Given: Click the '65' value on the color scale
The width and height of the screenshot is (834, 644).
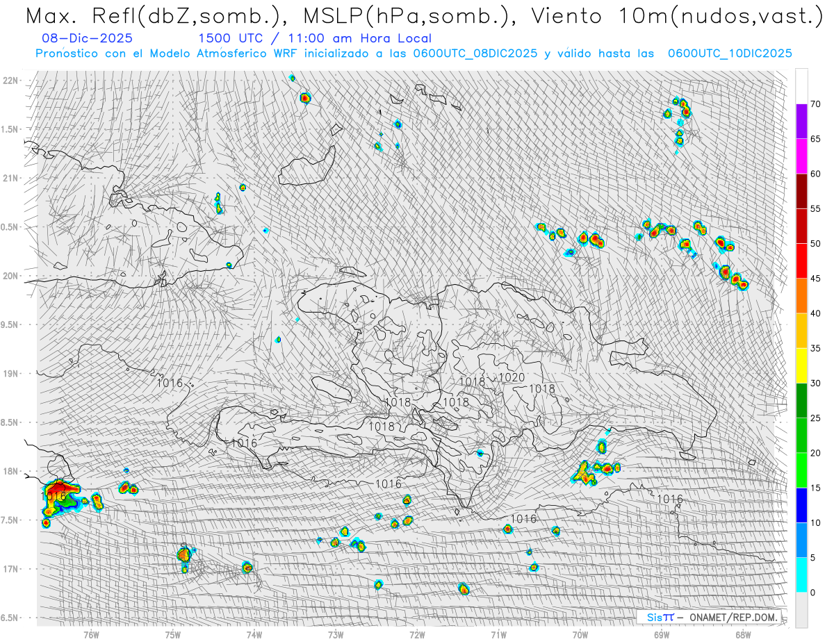Looking at the screenshot, I should coord(815,139).
